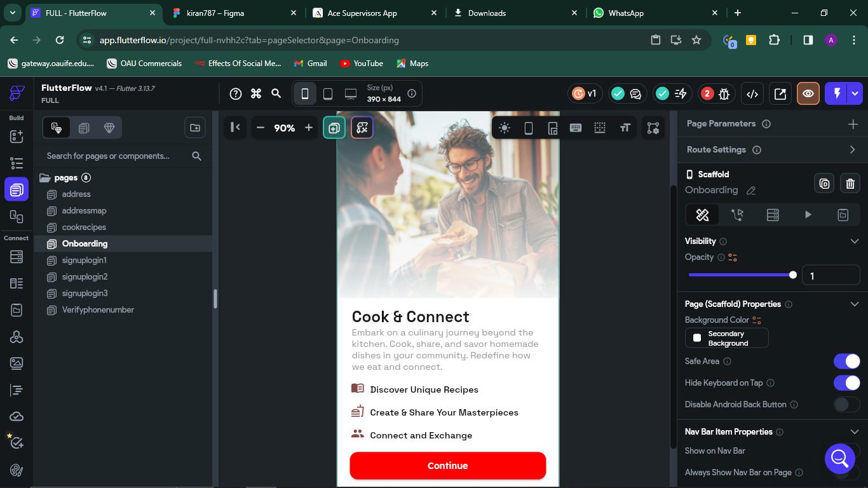868x488 pixels.
Task: Toggle Hide Keyboard on Tap switch
Action: (x=846, y=383)
